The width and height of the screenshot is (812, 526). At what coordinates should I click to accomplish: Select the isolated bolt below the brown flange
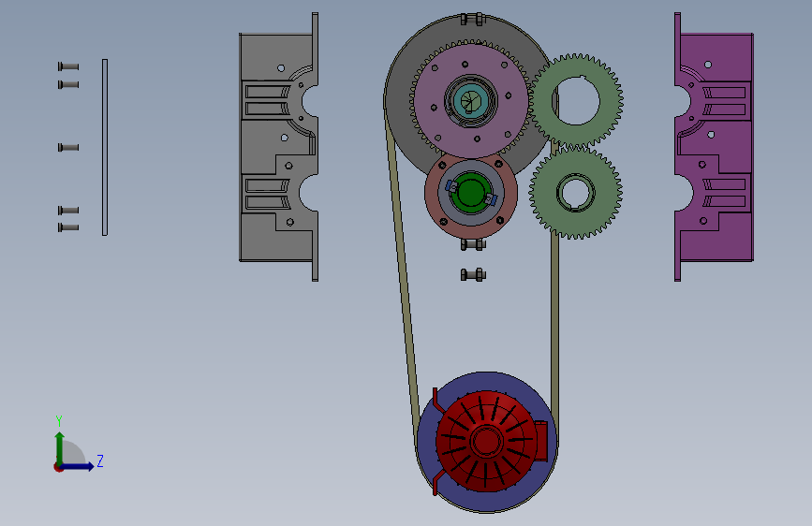(x=473, y=274)
